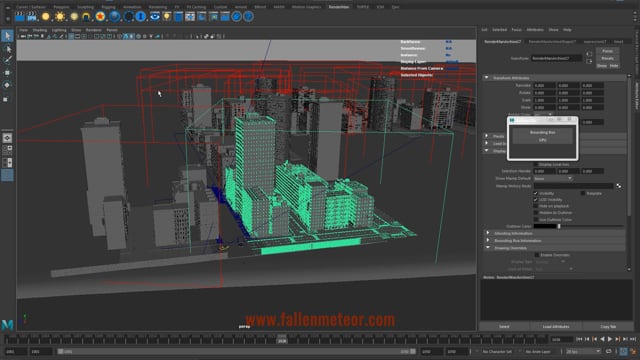The height and width of the screenshot is (360, 640).
Task: Open the Attributes menu in Attribute Editor
Action: (x=535, y=30)
